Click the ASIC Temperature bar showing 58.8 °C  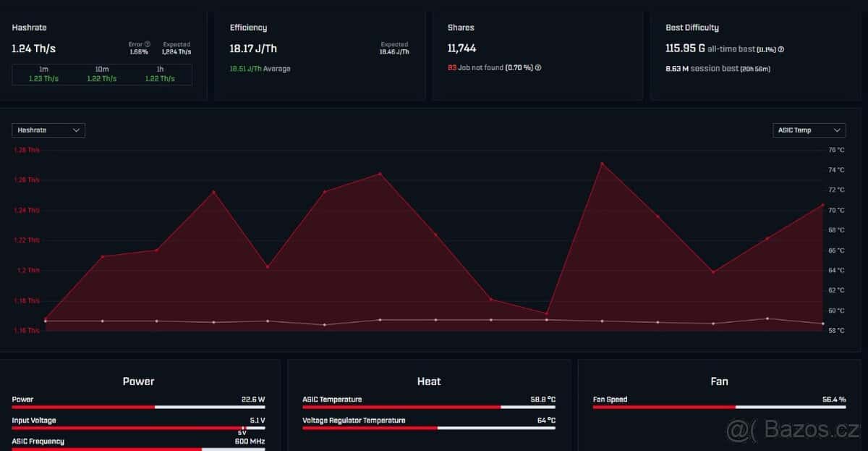[428, 407]
